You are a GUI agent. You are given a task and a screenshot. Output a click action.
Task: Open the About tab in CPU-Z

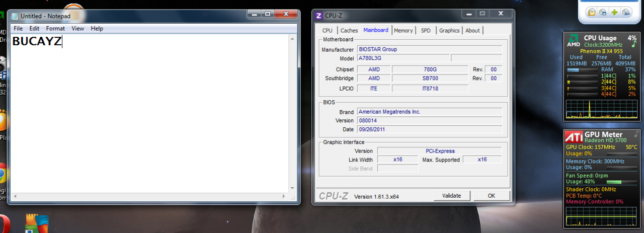472,31
